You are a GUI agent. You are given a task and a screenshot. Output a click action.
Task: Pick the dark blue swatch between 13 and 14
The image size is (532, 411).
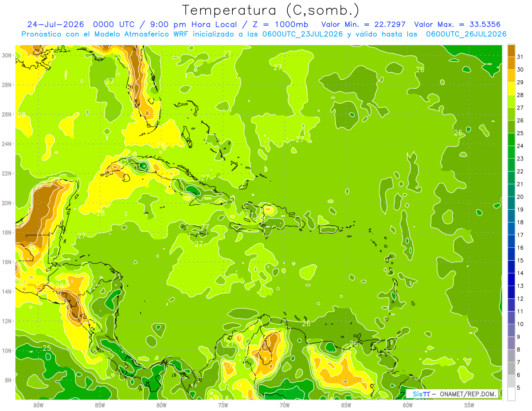(x=511, y=279)
